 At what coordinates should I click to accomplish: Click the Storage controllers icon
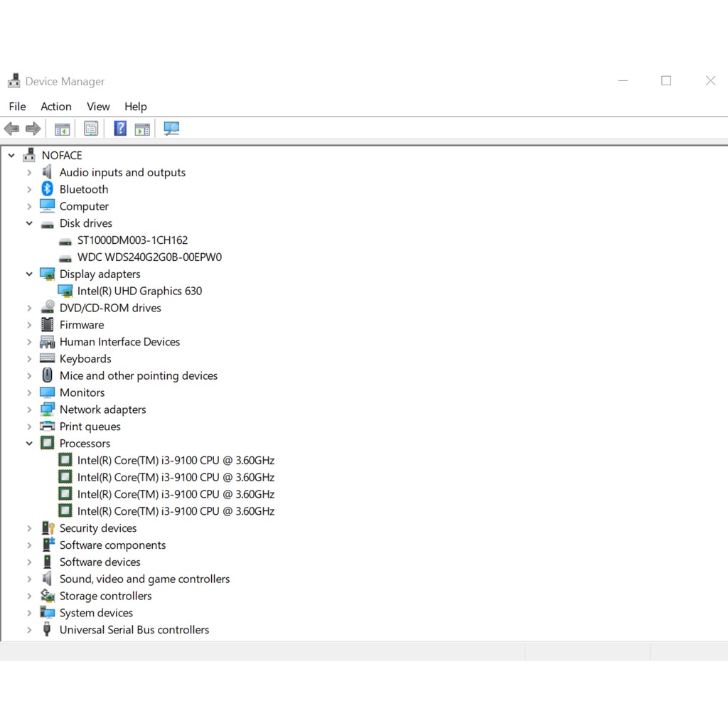(48, 596)
